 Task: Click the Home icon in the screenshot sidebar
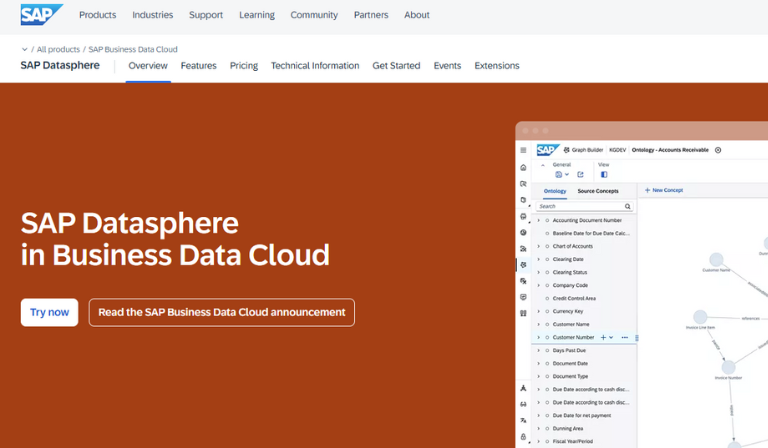point(523,167)
